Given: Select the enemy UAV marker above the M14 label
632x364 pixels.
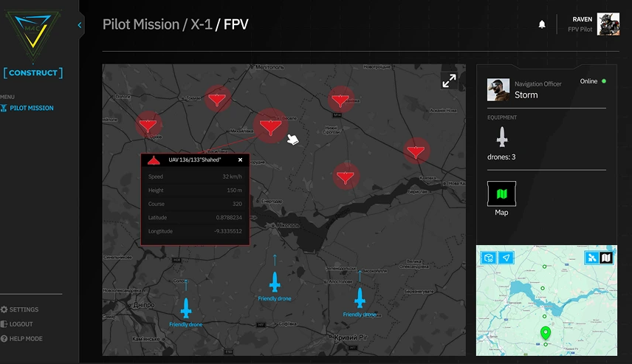Looking at the screenshot, I should (x=340, y=100).
